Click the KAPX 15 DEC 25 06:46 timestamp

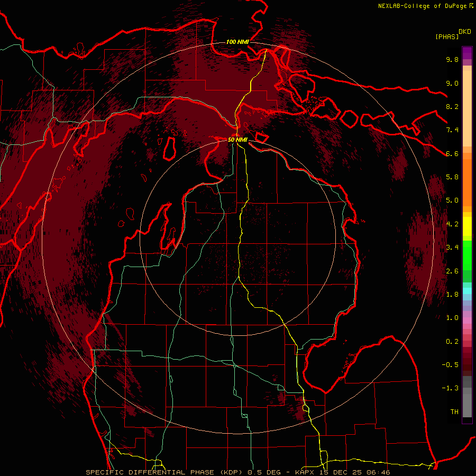343,472
